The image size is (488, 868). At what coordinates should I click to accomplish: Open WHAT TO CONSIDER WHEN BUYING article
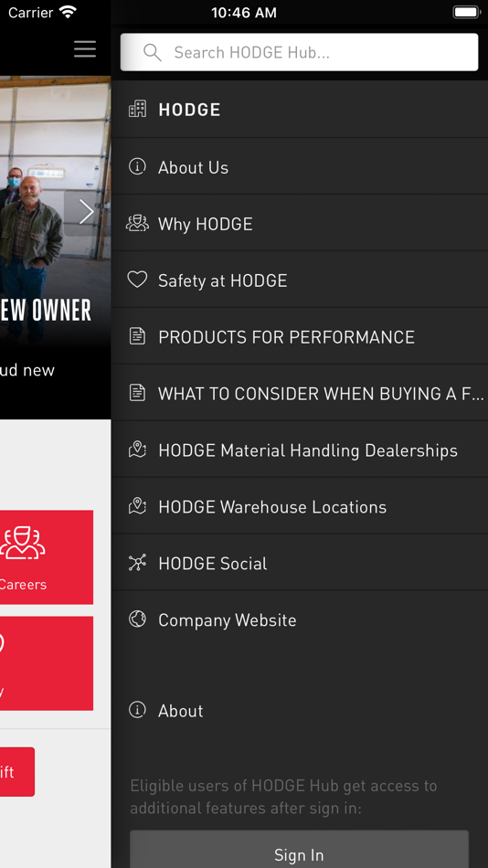tap(300, 393)
